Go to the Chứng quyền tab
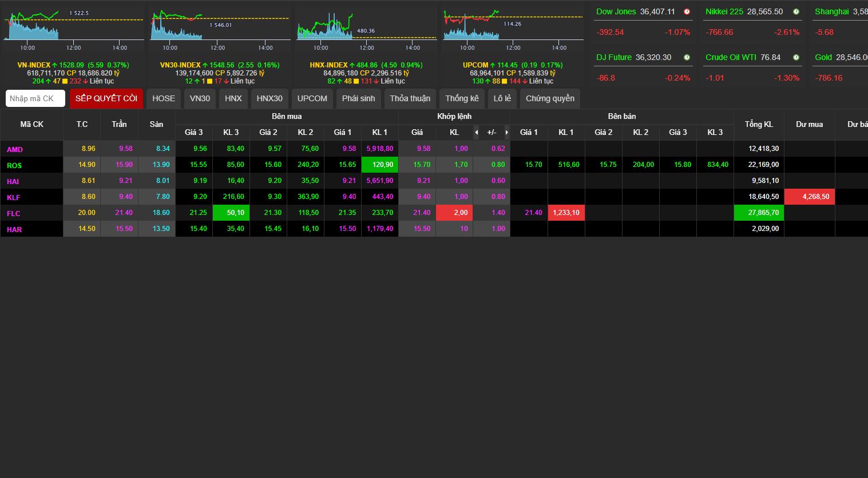The image size is (868, 478). pos(550,98)
